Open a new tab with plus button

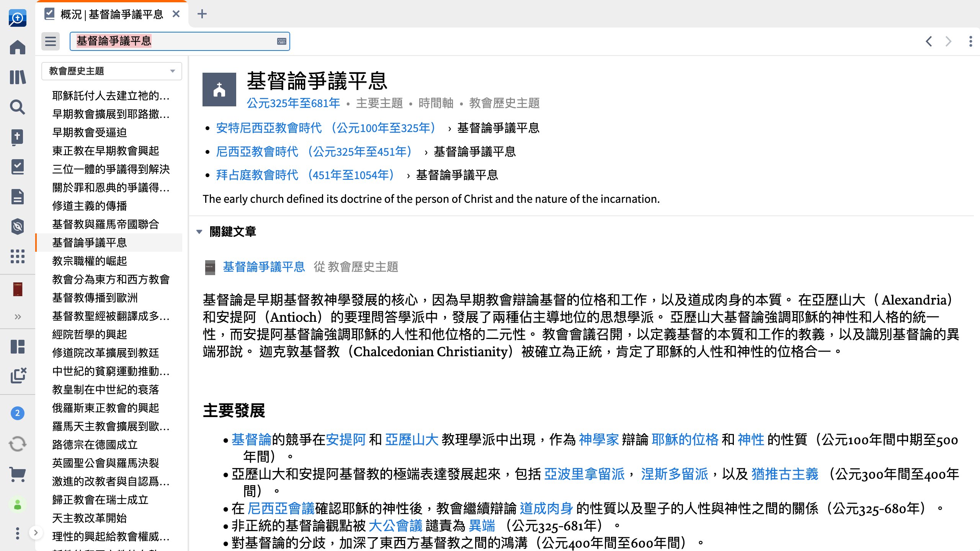coord(202,14)
